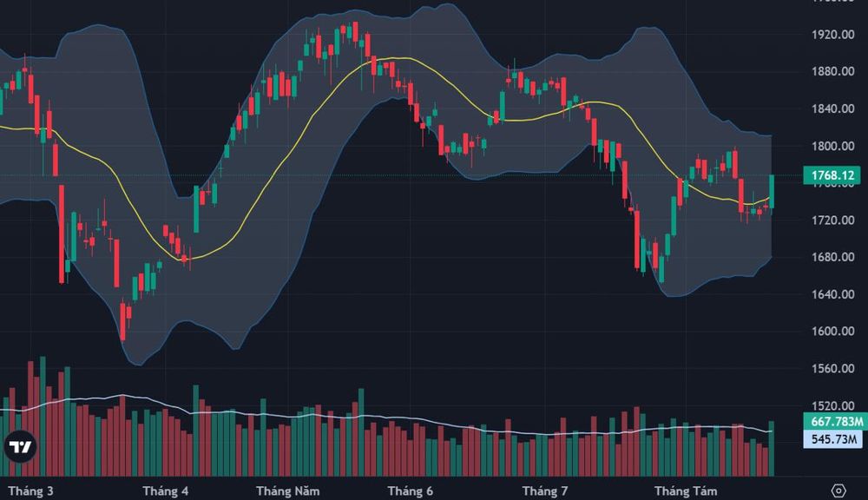Click the 1880.00 price scale label
This screenshot has height=500, width=868.
coord(833,71)
